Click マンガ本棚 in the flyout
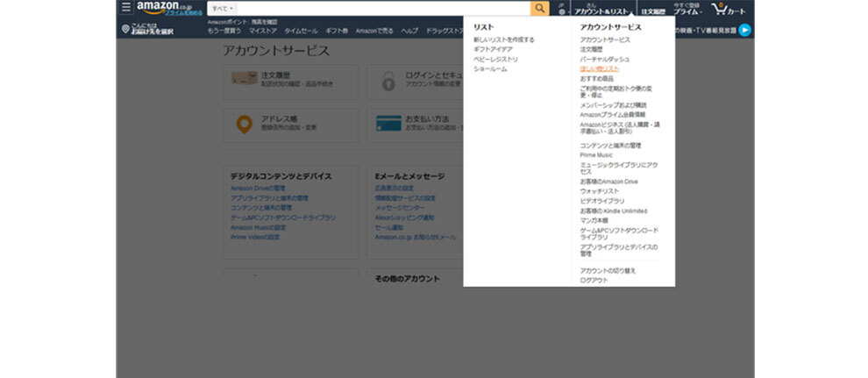 pyautogui.click(x=594, y=220)
